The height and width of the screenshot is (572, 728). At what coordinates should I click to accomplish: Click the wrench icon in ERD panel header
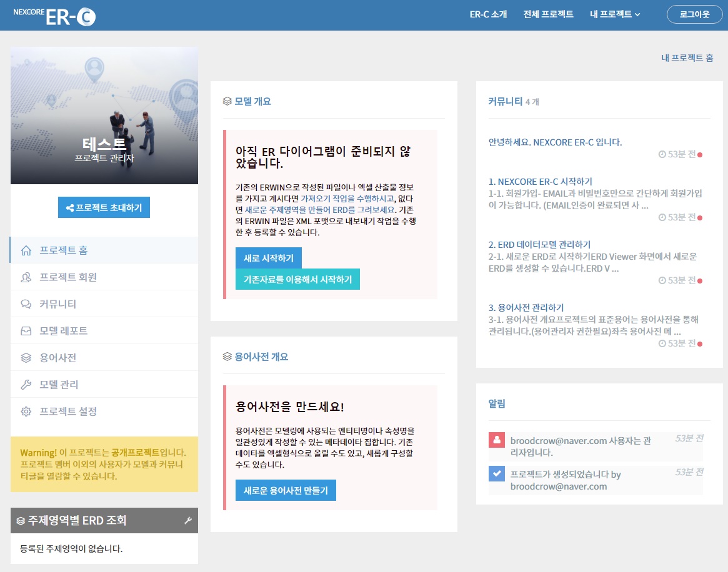point(188,521)
